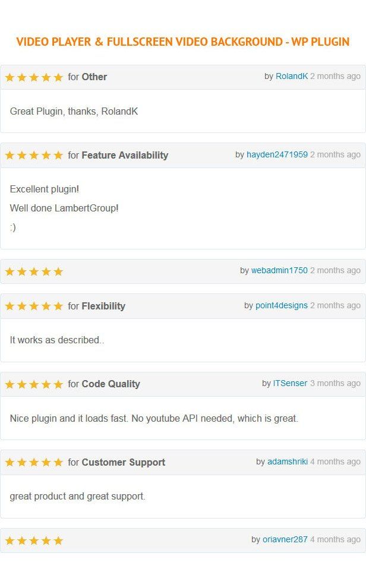Click the stars on the Flexibility review
The height and width of the screenshot is (588, 366).
(34, 306)
